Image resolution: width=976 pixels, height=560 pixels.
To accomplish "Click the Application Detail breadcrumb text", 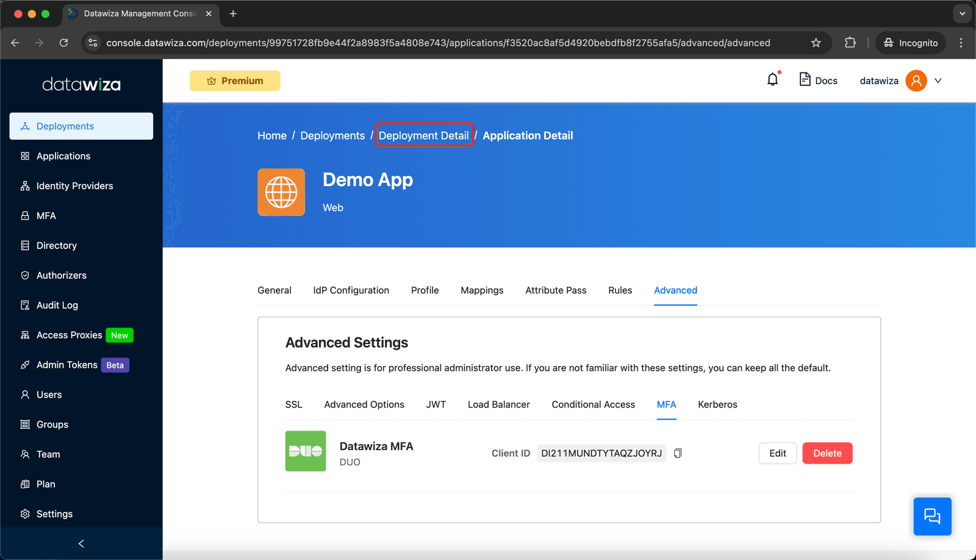I will [528, 135].
